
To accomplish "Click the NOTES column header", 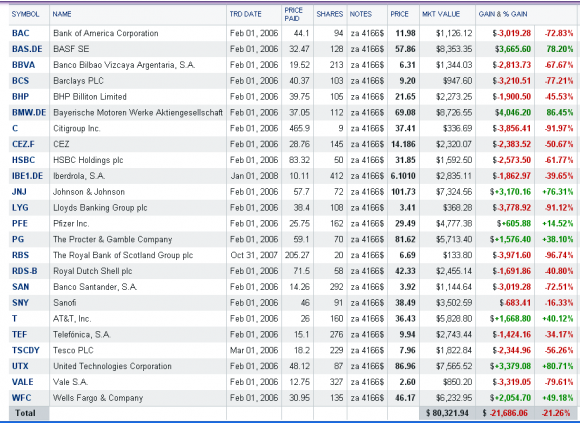I will pos(361,14).
